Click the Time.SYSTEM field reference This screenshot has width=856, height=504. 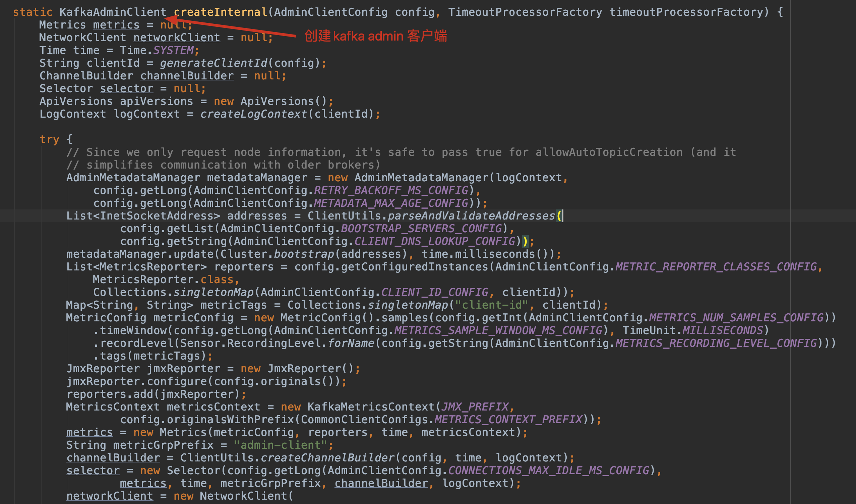[173, 51]
